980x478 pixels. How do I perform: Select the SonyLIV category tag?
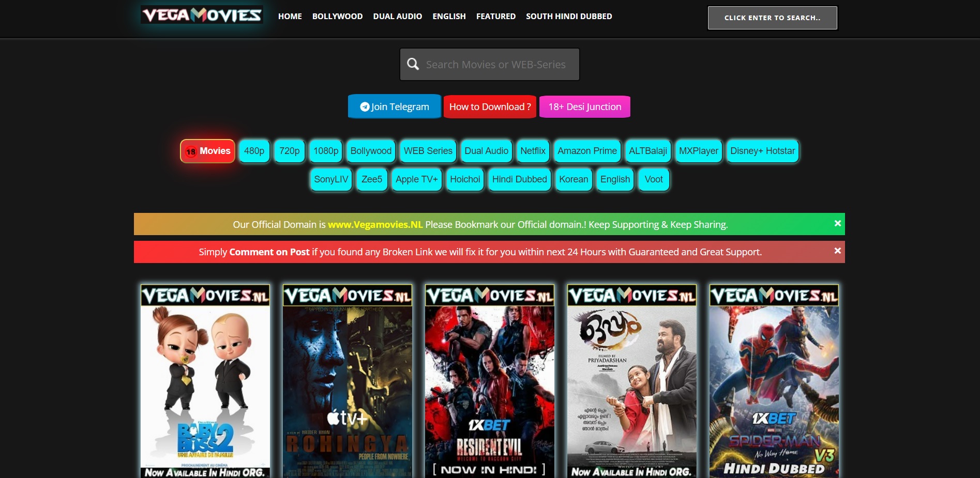tap(331, 179)
